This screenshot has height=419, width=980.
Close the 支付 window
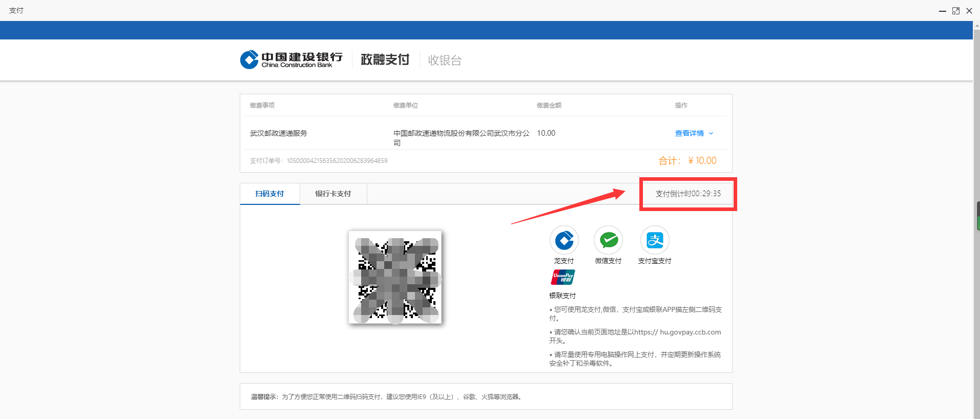[x=969, y=11]
